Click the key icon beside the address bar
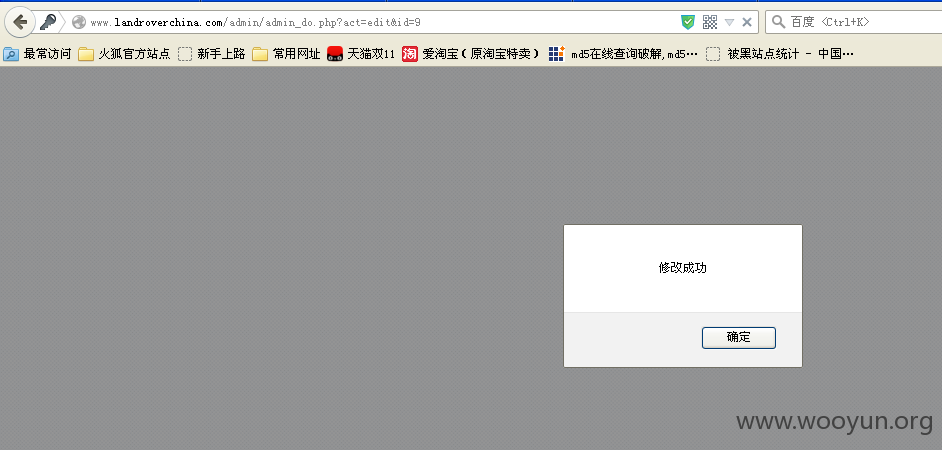Viewport: 942px width, 450px height. tap(47, 22)
